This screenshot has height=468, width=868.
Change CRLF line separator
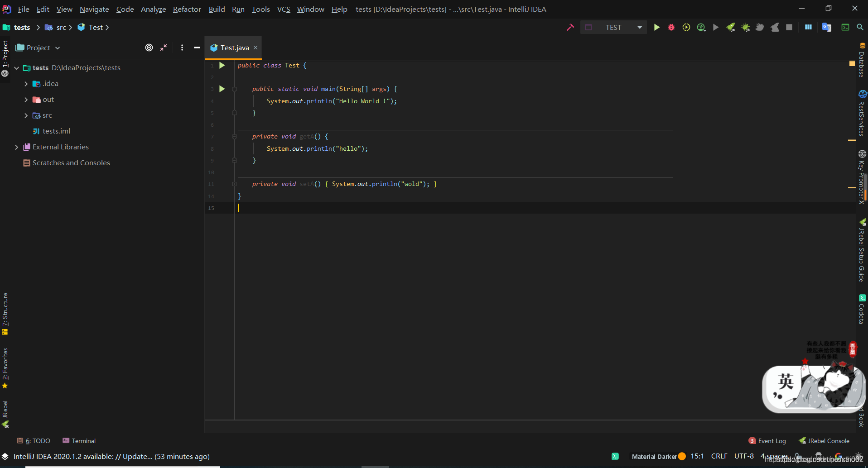tap(719, 456)
